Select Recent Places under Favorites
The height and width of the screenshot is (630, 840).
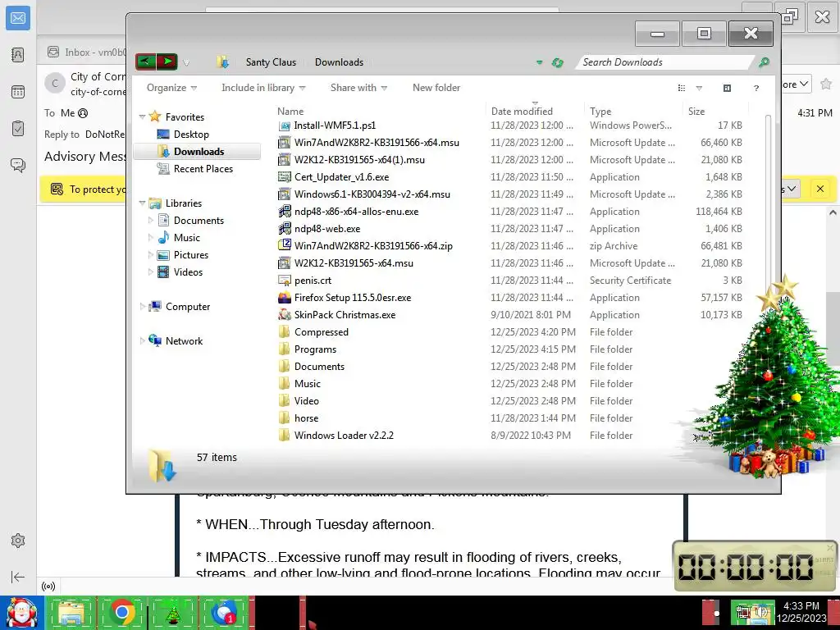(x=203, y=169)
